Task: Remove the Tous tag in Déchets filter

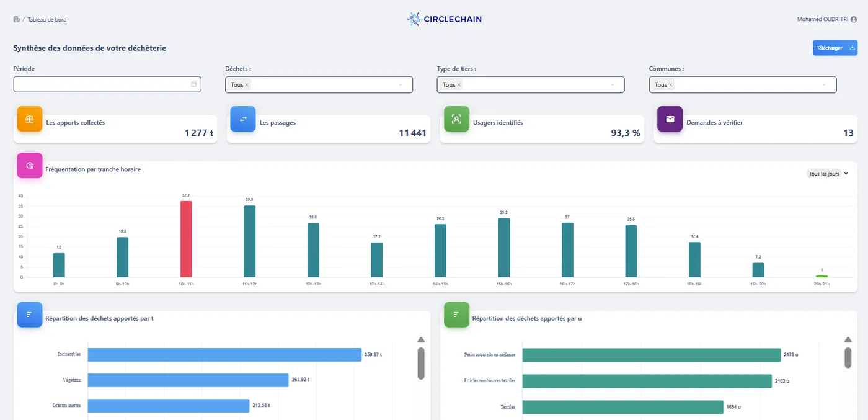Action: click(247, 85)
